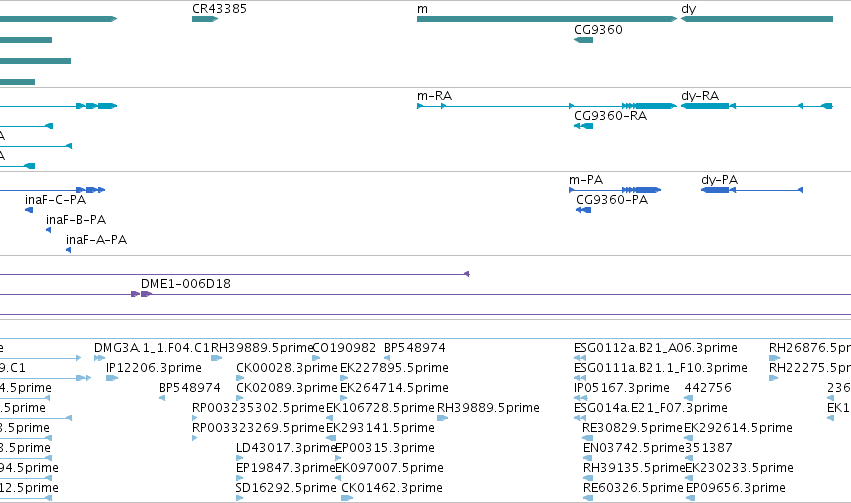Open EST RP003323269.5prime
Screen dimensions: 851x503
pos(258,428)
